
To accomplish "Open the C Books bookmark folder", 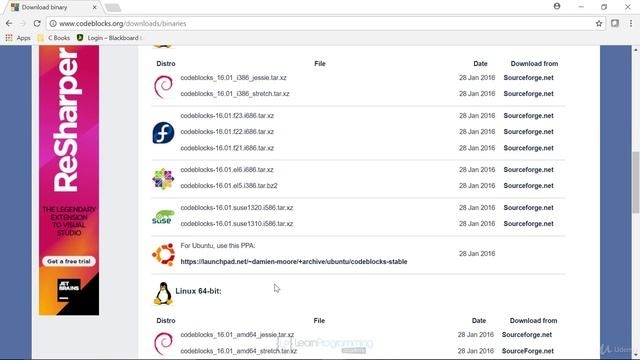I will [x=54, y=38].
